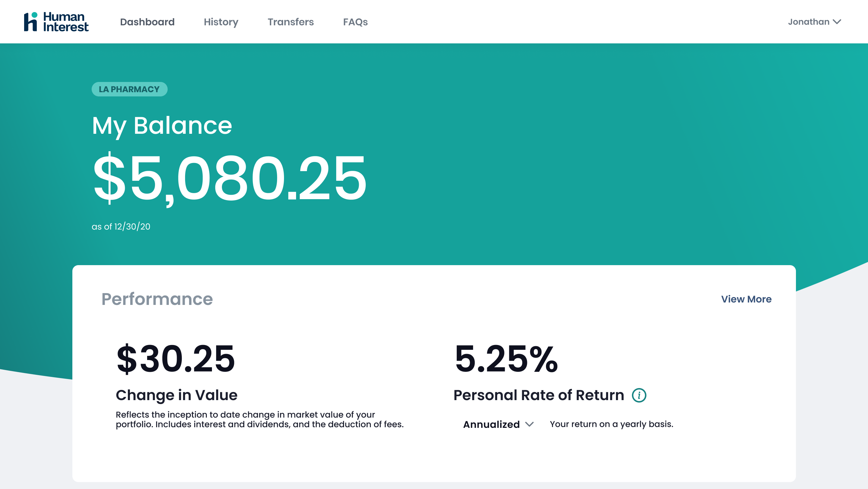This screenshot has width=868, height=489.
Task: Go to the History page
Action: point(221,22)
